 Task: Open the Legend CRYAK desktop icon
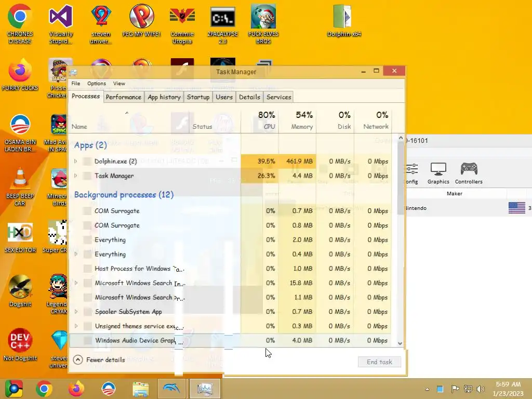click(58, 294)
